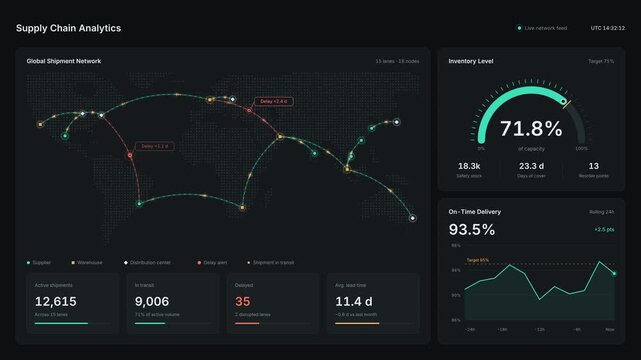Click the Target 95% line label

tap(478, 260)
